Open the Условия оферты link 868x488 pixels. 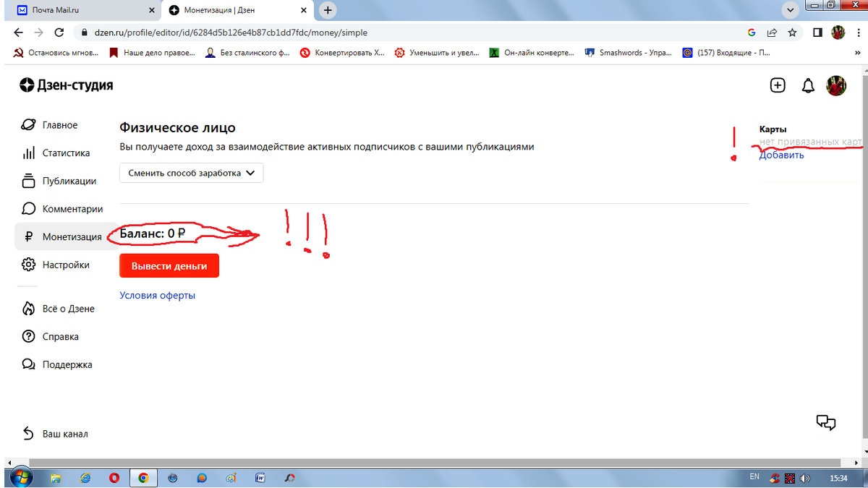[156, 295]
